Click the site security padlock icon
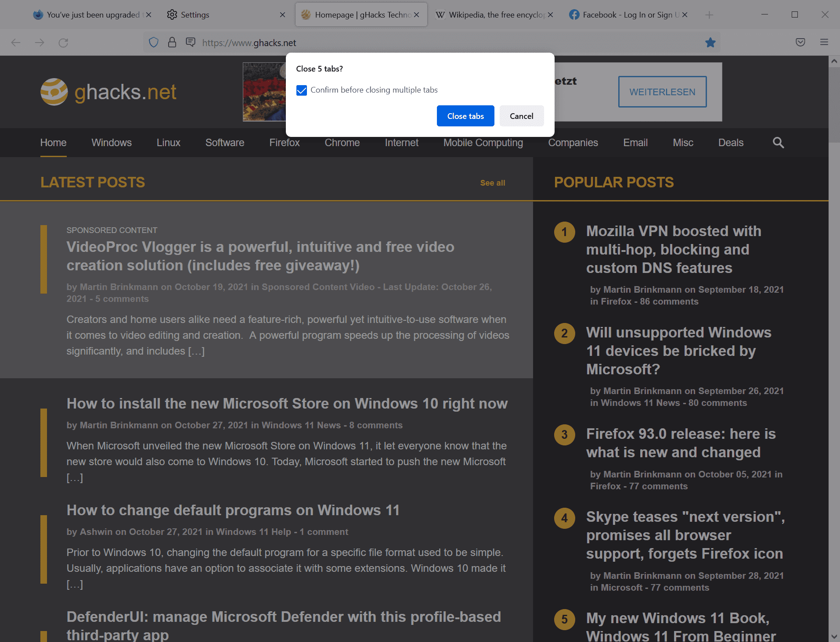The width and height of the screenshot is (840, 642). point(172,43)
